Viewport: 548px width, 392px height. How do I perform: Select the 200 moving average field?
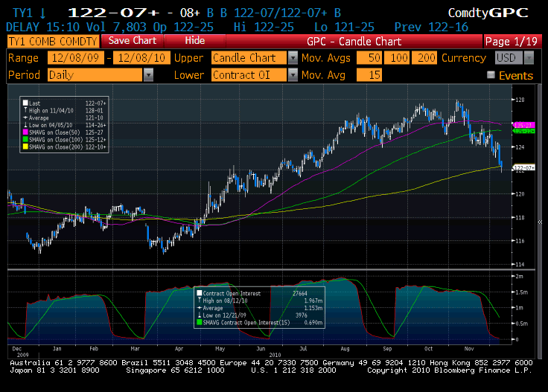click(427, 58)
